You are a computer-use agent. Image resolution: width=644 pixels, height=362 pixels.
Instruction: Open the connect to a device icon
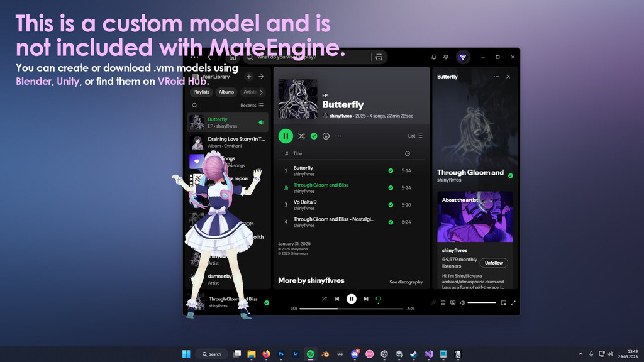[x=453, y=303]
